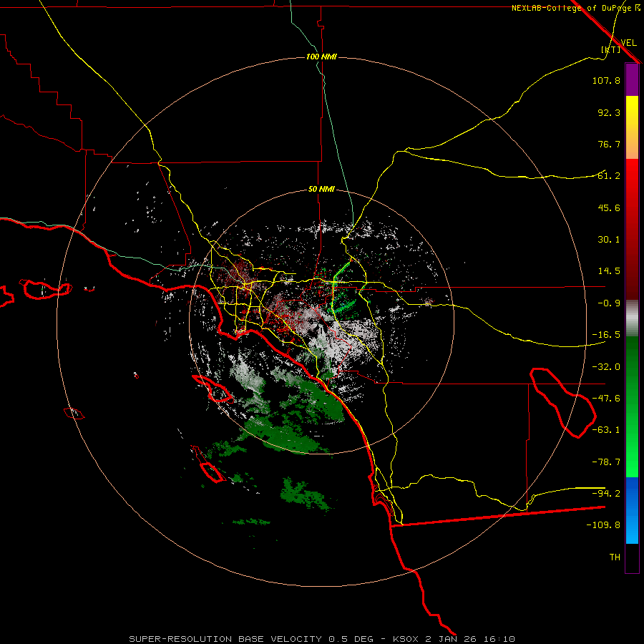644x644 pixels.
Task: Click the 45.6 velocity scale value
Action: click(x=609, y=208)
